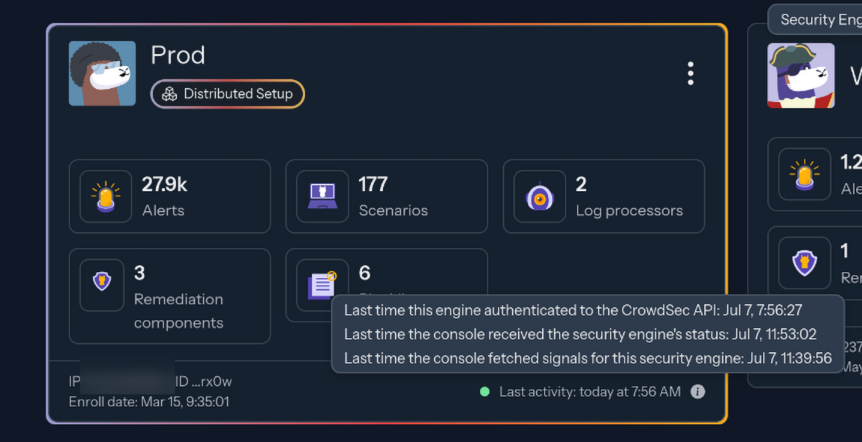Click the Prod engine avatar image
The image size is (862, 442).
click(102, 74)
